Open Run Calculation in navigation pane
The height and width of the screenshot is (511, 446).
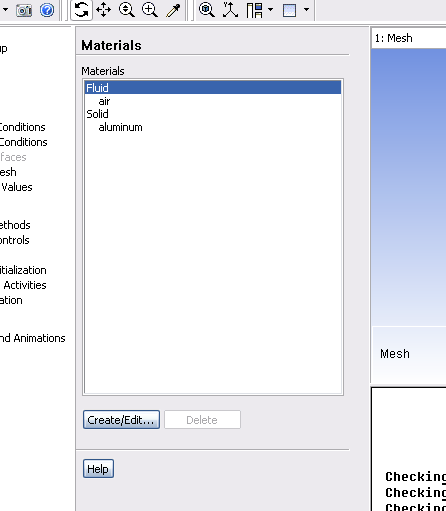click(x=11, y=300)
